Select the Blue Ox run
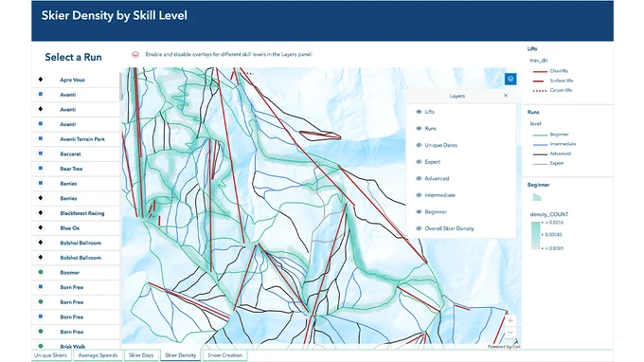The height and width of the screenshot is (362, 644). pyautogui.click(x=76, y=227)
